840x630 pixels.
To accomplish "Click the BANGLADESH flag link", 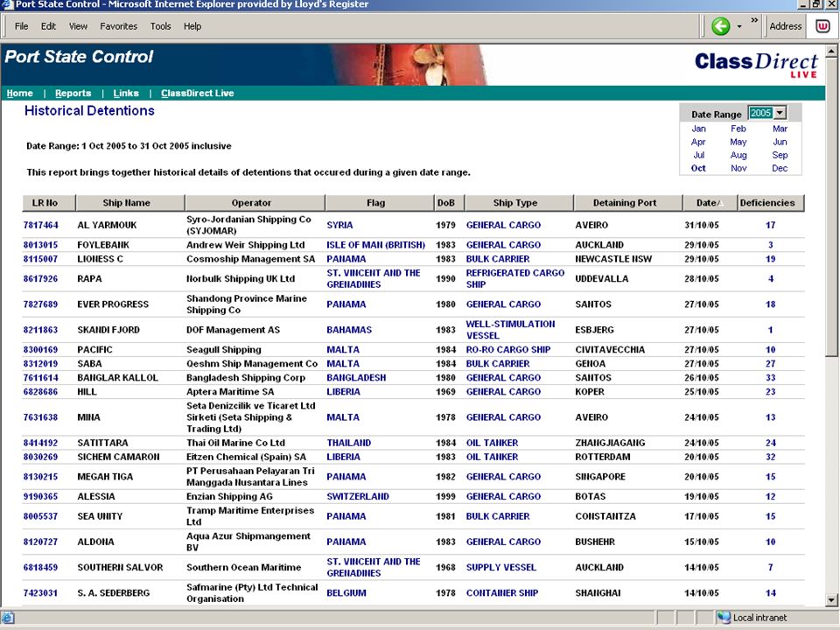I will click(x=356, y=378).
